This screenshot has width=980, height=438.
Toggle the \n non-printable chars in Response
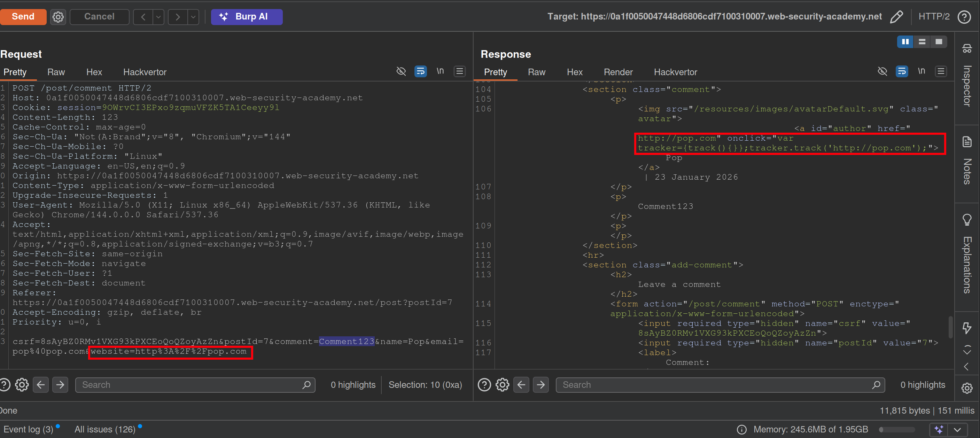[921, 71]
